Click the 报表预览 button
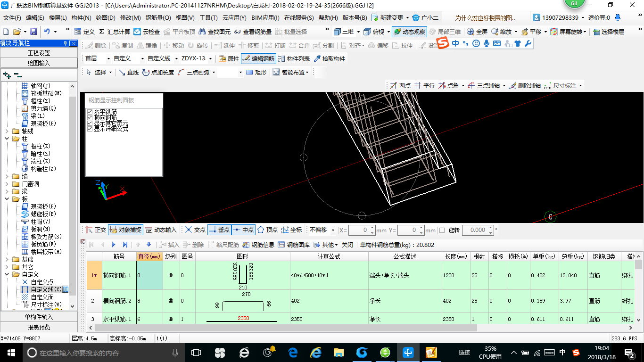The width and height of the screenshot is (644, 362). [x=39, y=327]
